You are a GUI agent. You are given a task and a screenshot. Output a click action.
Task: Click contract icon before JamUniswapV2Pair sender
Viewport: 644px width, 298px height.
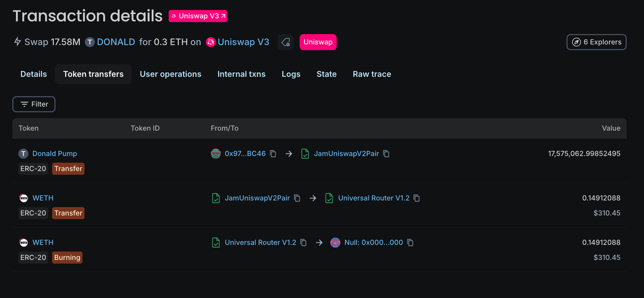coord(216,198)
